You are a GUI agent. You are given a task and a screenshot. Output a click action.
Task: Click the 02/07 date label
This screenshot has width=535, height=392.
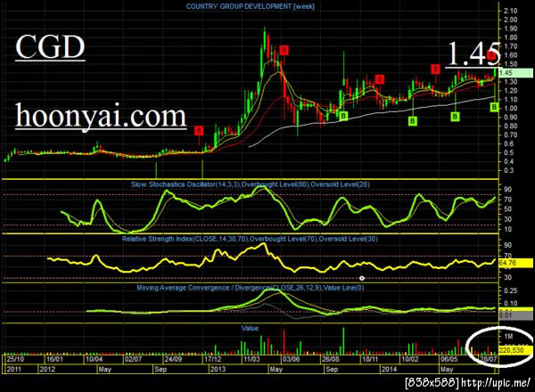coord(134,359)
